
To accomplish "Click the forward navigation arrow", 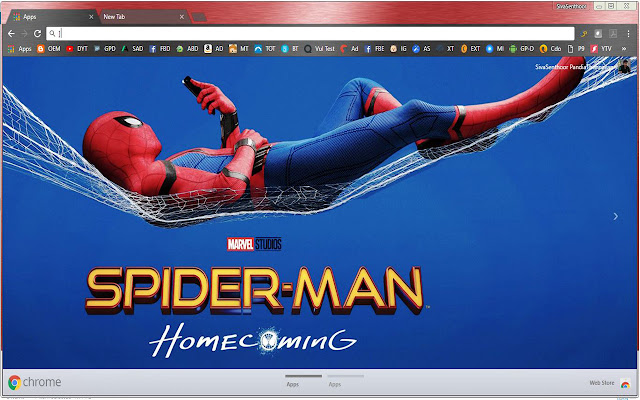I will (x=24, y=33).
